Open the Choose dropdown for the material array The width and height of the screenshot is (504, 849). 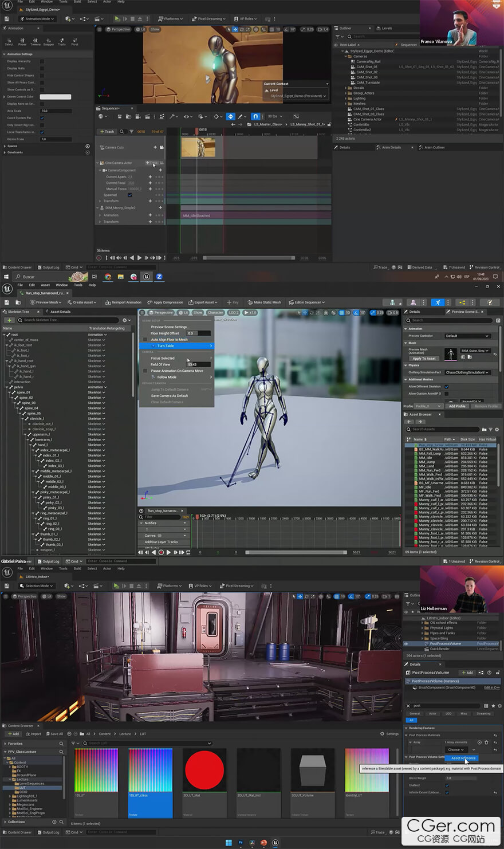tap(456, 749)
